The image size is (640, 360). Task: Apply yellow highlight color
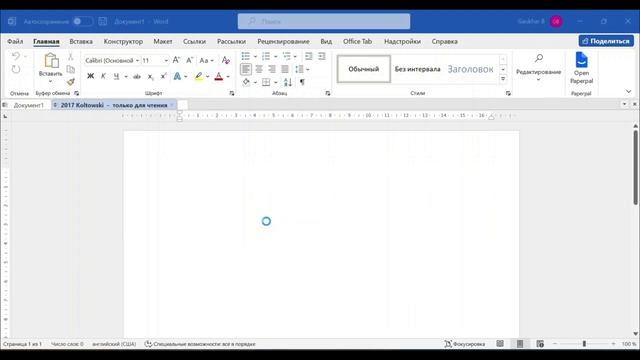tap(198, 76)
